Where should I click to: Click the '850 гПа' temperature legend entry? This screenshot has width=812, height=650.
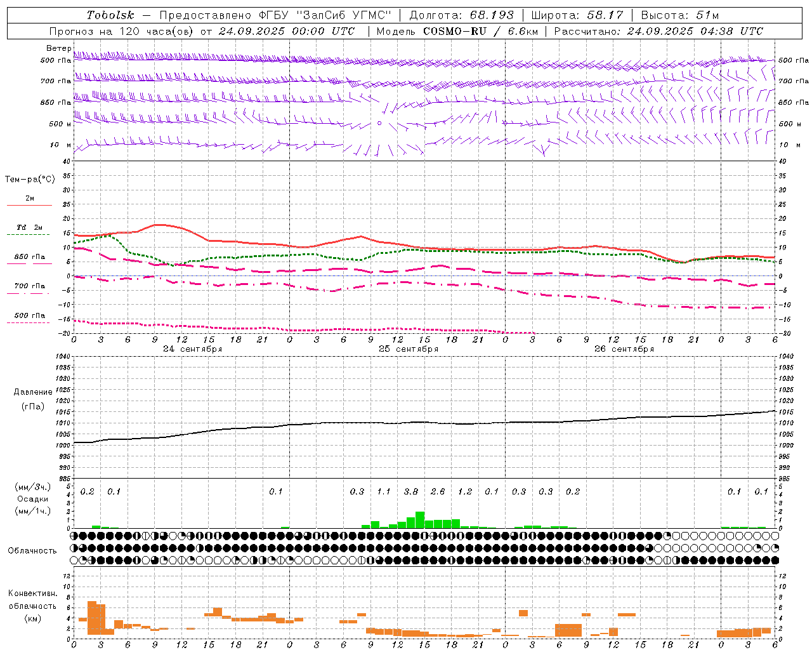(29, 257)
